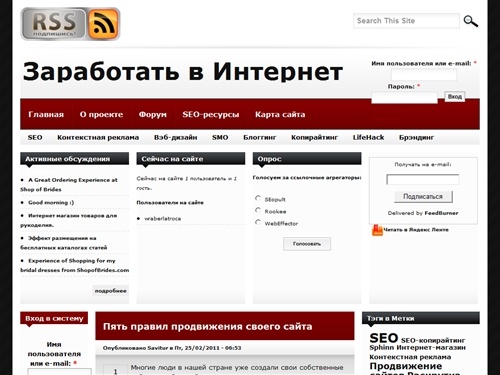The width and height of the screenshot is (500, 375).
Task: Open the О проекте menu item
Action: [x=101, y=114]
